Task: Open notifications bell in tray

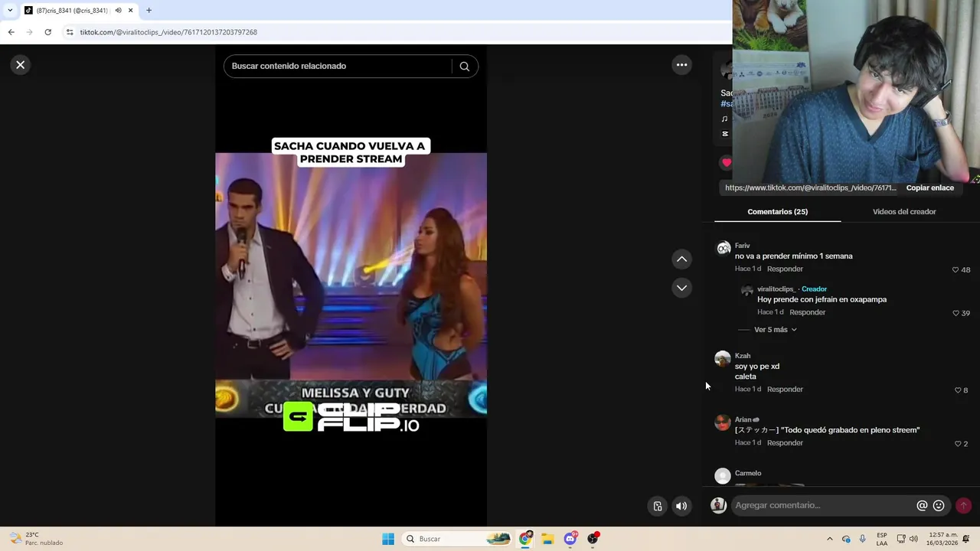Action: (x=966, y=539)
